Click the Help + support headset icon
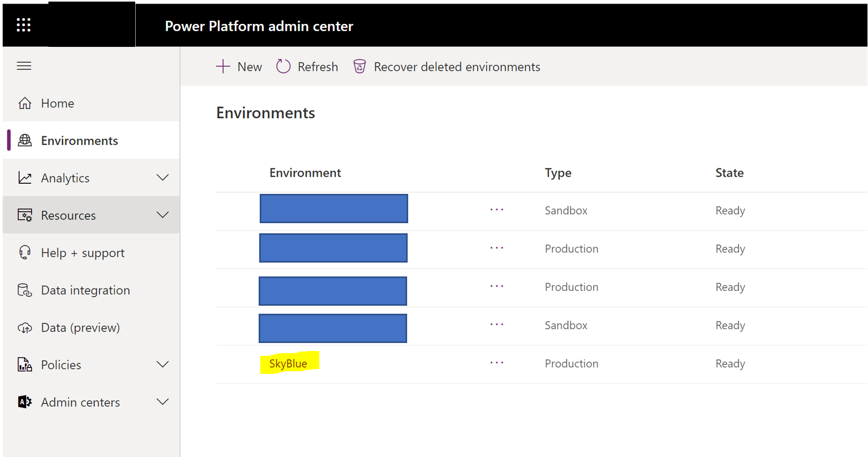 (x=25, y=252)
